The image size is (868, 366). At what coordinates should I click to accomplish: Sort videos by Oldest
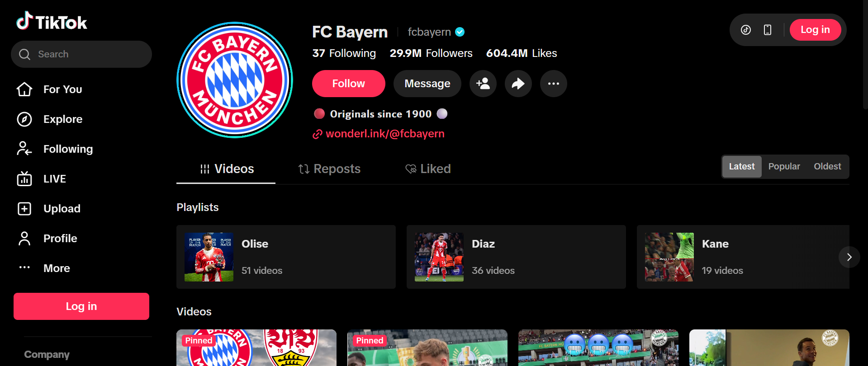pyautogui.click(x=827, y=167)
